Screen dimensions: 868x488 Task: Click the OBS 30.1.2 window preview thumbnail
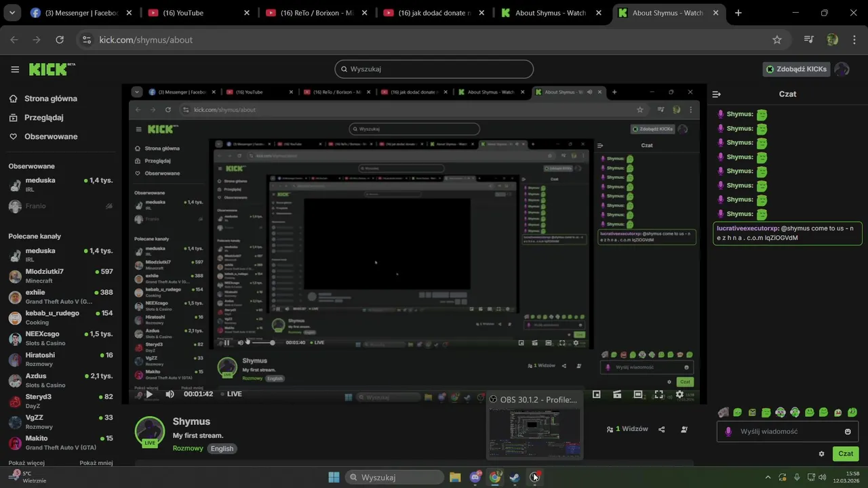coord(534,434)
